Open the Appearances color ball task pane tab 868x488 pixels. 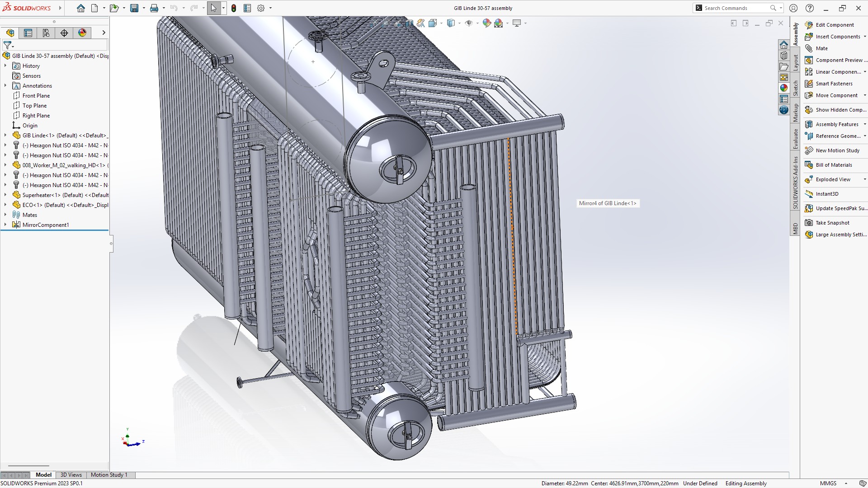tap(784, 88)
